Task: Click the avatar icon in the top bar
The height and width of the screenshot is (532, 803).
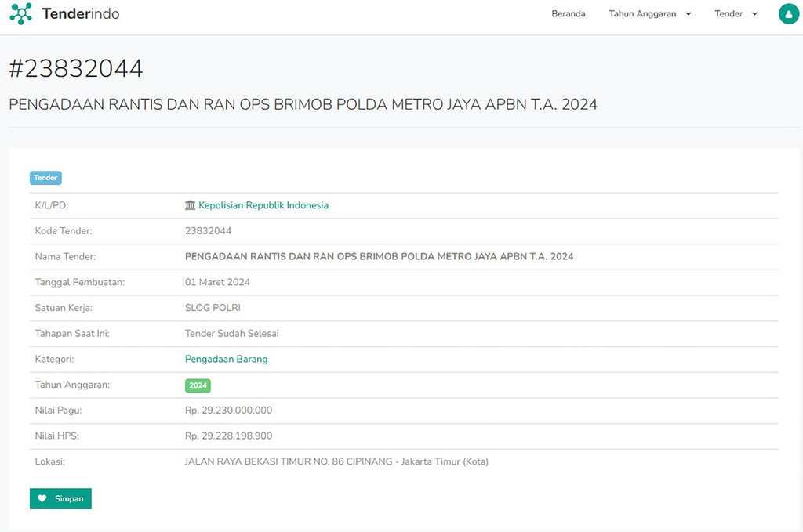Action: (789, 13)
